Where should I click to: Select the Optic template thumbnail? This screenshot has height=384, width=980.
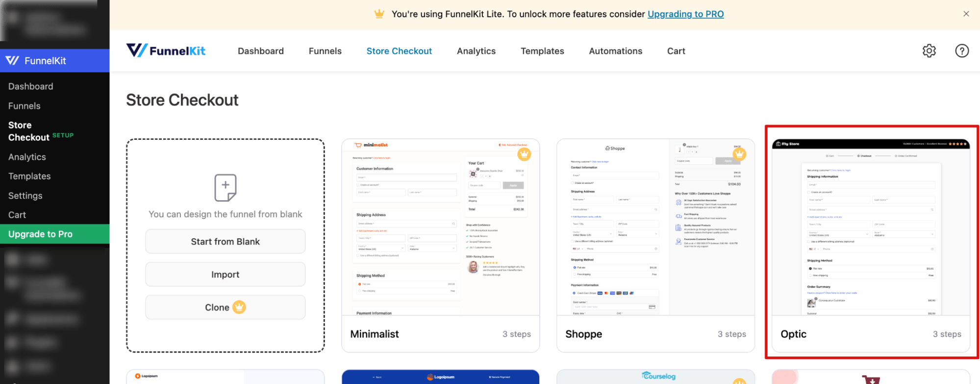[x=871, y=227]
